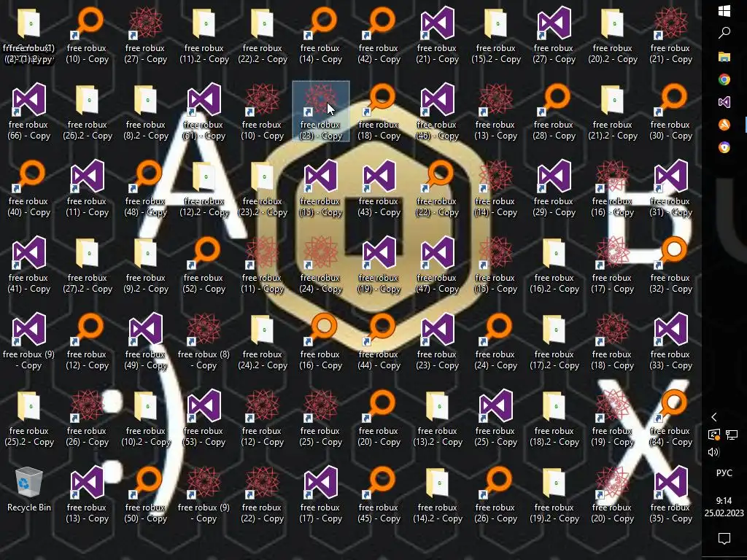Image resolution: width=747 pixels, height=560 pixels.
Task: Select the 'free robux (34) - Copy' shortcut
Action: [671, 418]
